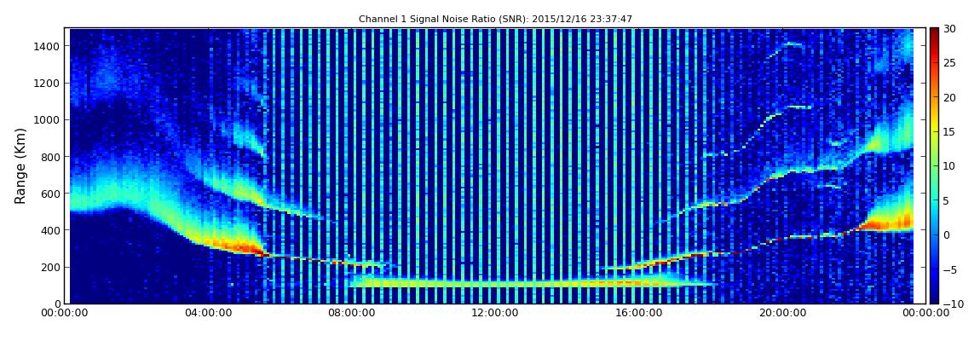
Task: Click the 800 range tick label
Action: 50,157
